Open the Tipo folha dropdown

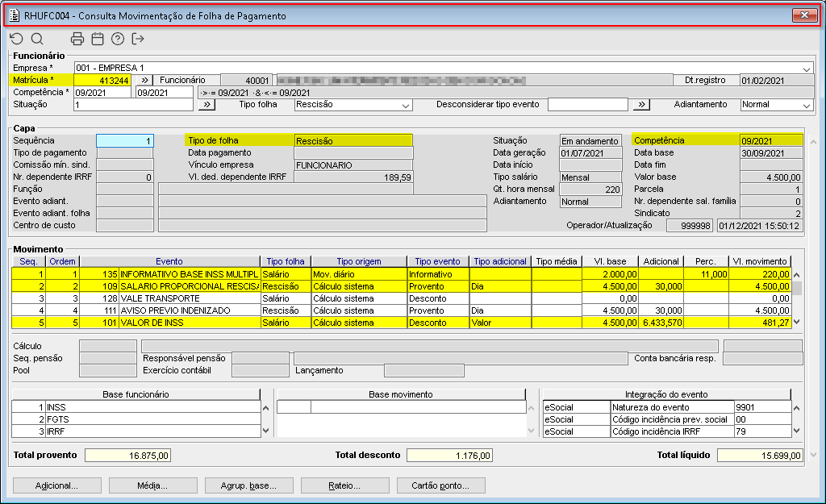(406, 105)
